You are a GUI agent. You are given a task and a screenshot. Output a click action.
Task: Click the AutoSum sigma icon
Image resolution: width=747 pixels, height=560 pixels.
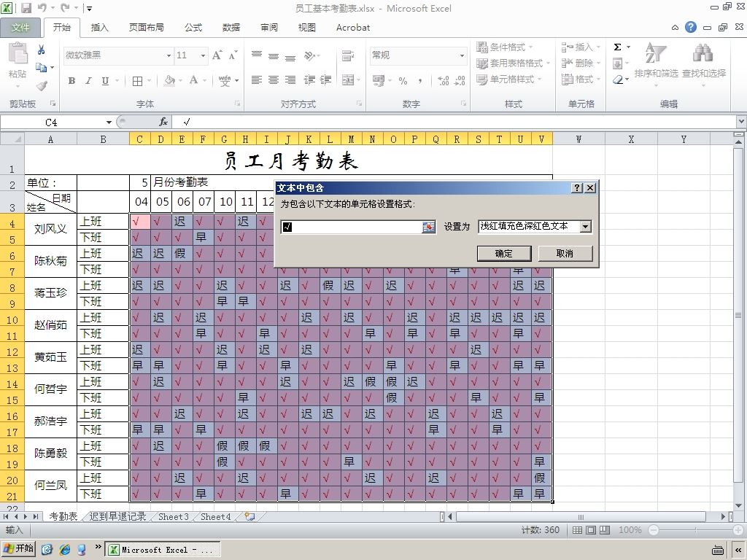617,47
